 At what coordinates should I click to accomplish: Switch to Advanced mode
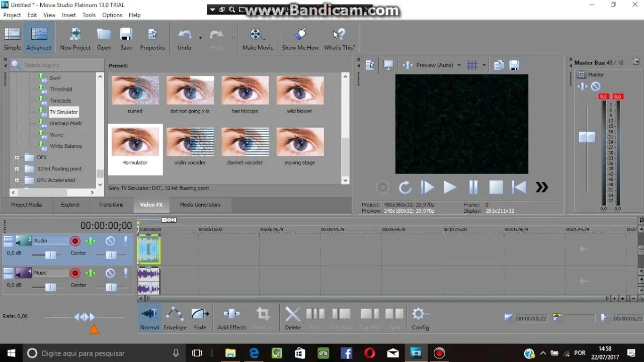39,39
